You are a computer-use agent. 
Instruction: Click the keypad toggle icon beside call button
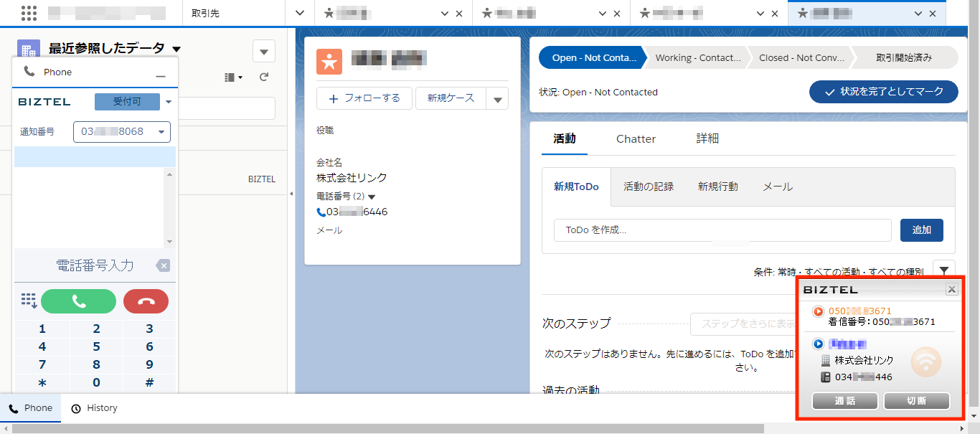(29, 301)
